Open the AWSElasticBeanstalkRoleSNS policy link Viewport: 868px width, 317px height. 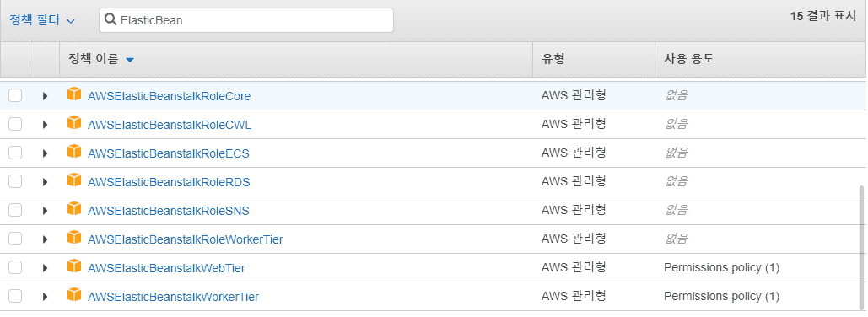tap(169, 211)
